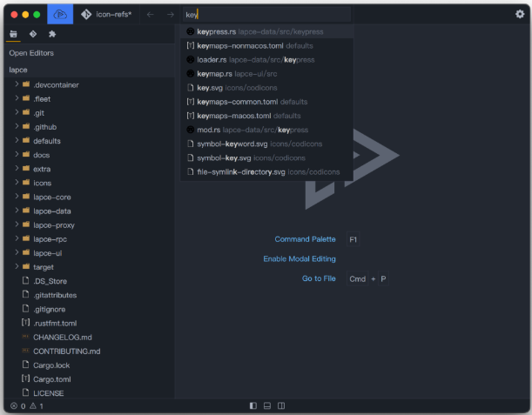Choose keymaps-macos.toml from the file list
532x415 pixels.
(x=235, y=116)
